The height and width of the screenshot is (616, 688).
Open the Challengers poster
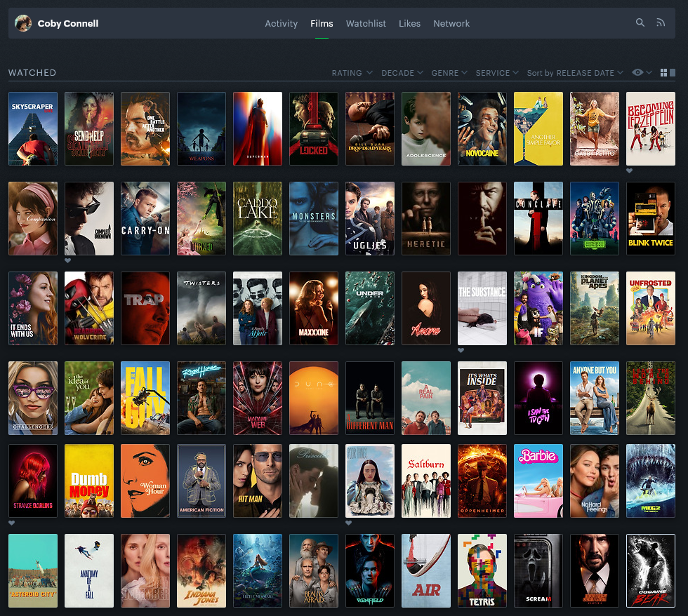pyautogui.click(x=33, y=398)
